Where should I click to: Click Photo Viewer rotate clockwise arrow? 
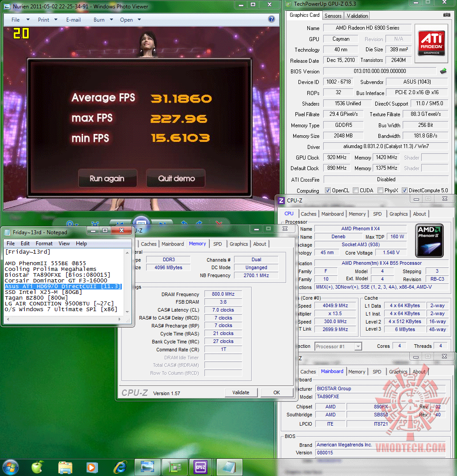click(199, 224)
